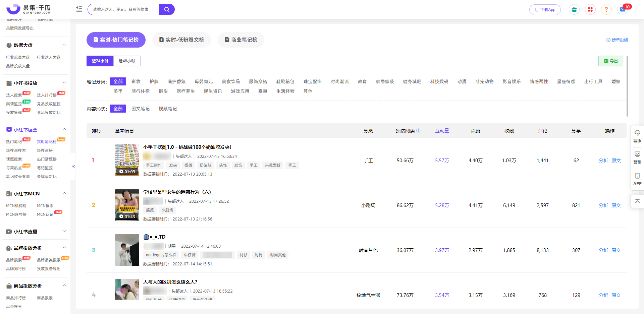Open note title 人与人的区别怎么这么大?
The image size is (644, 314).
[x=170, y=282]
